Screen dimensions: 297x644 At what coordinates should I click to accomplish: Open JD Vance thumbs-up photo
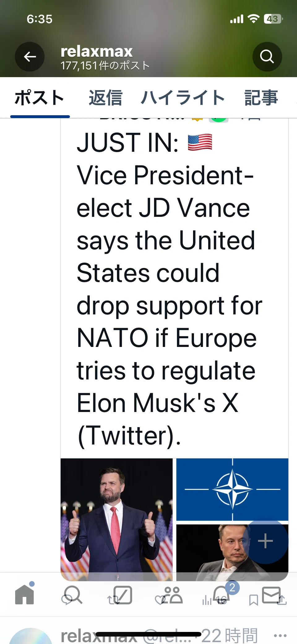117,519
